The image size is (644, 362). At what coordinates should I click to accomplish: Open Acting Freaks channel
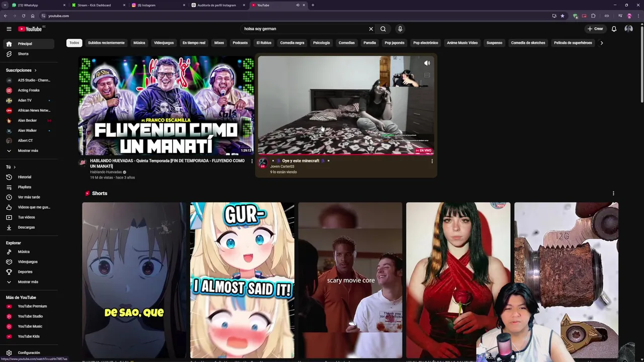click(x=28, y=90)
